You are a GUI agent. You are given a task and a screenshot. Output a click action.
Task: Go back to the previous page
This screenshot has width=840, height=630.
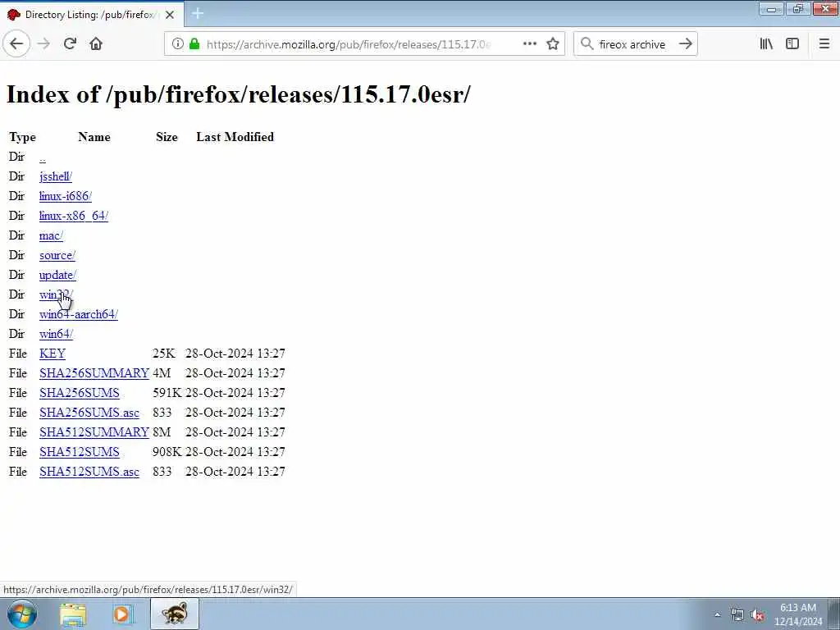(x=16, y=44)
